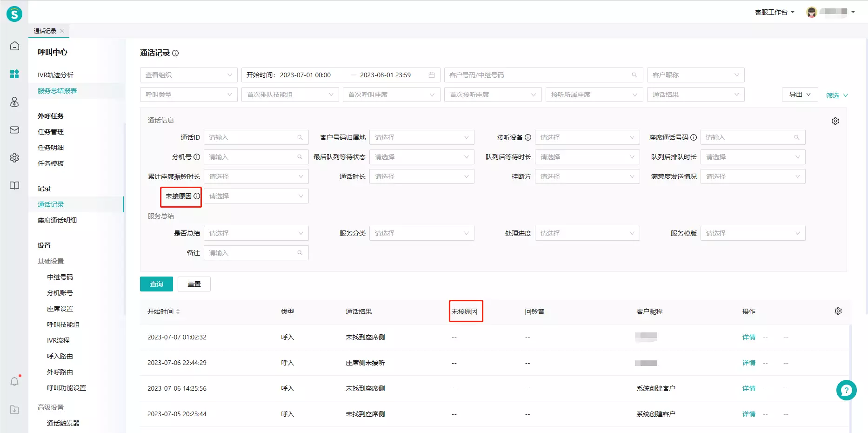Image resolution: width=868 pixels, height=433 pixels.
Task: Click search icon in 通话ID input
Action: pos(300,137)
